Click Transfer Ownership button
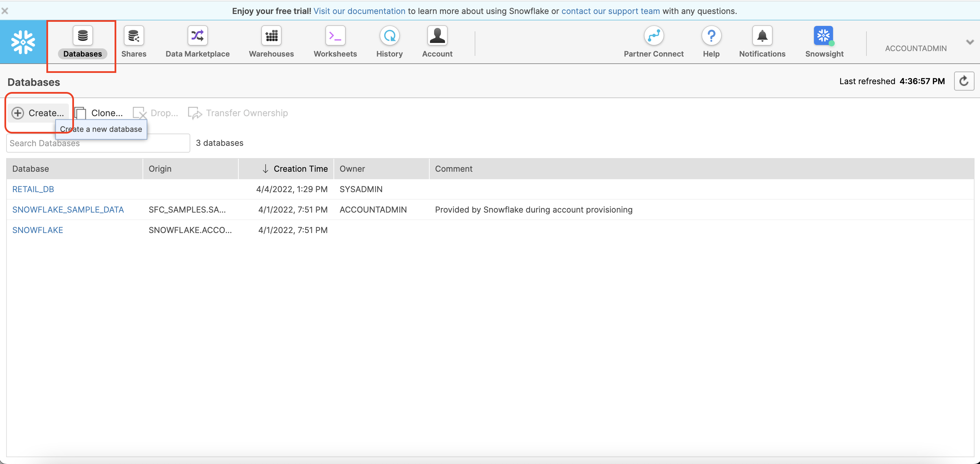This screenshot has width=980, height=464. [x=238, y=113]
